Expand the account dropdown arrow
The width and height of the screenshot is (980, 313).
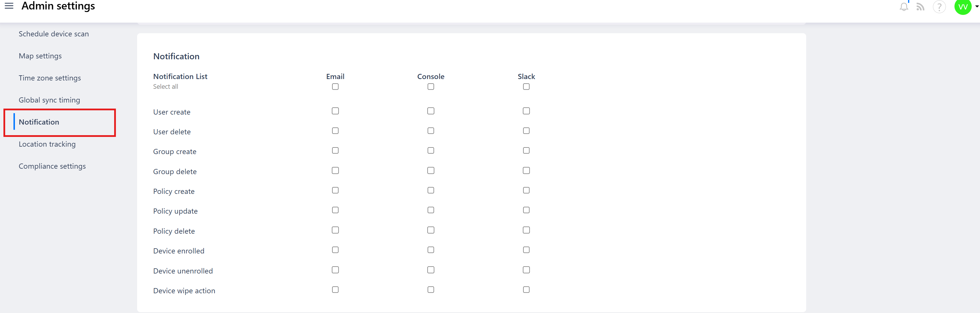tap(977, 7)
